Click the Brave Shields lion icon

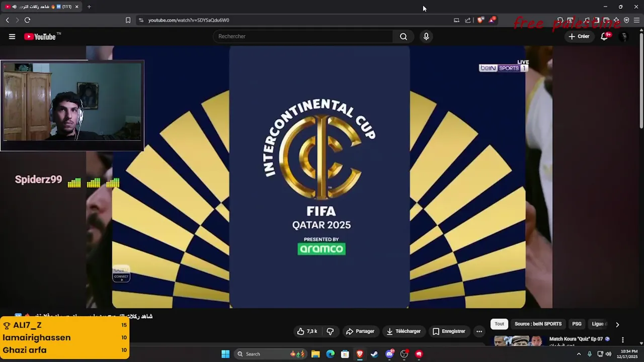point(480,20)
